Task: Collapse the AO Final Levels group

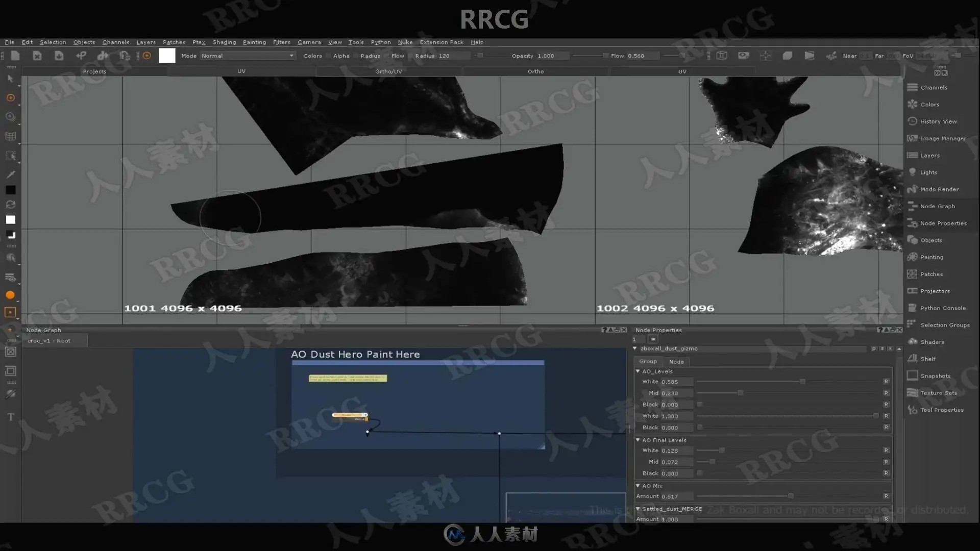Action: pyautogui.click(x=638, y=440)
